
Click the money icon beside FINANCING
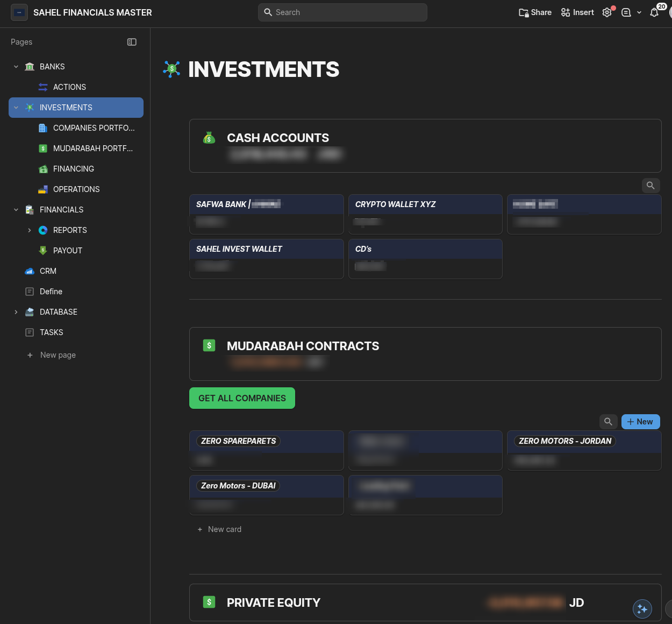click(43, 169)
